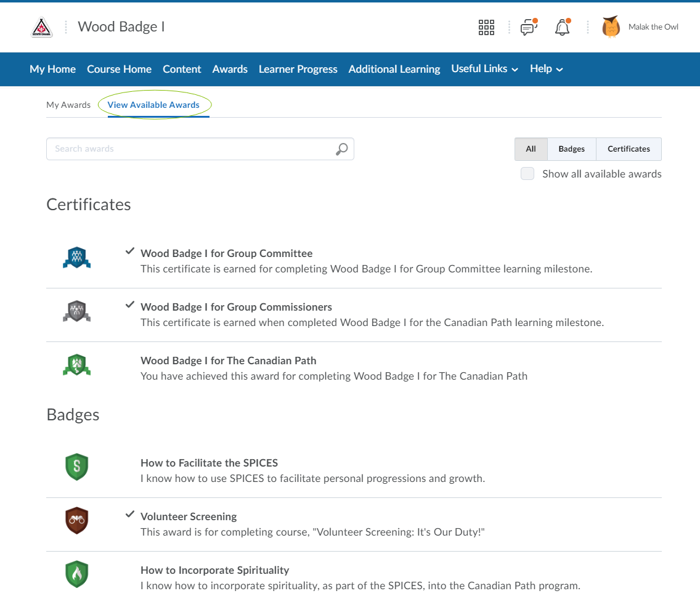
Task: Filter awards by Certificates
Action: click(629, 149)
